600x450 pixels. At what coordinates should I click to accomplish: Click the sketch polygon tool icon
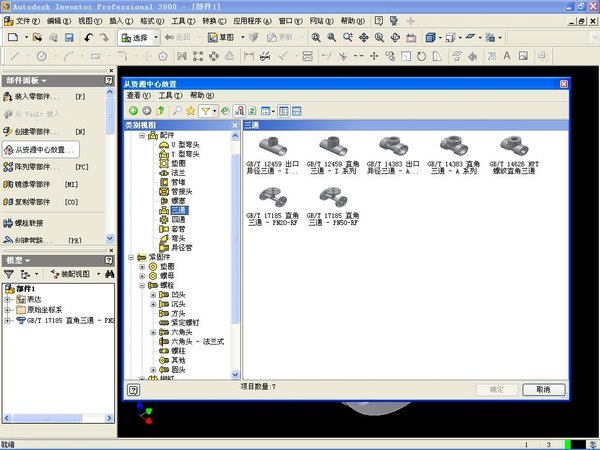[x=163, y=56]
